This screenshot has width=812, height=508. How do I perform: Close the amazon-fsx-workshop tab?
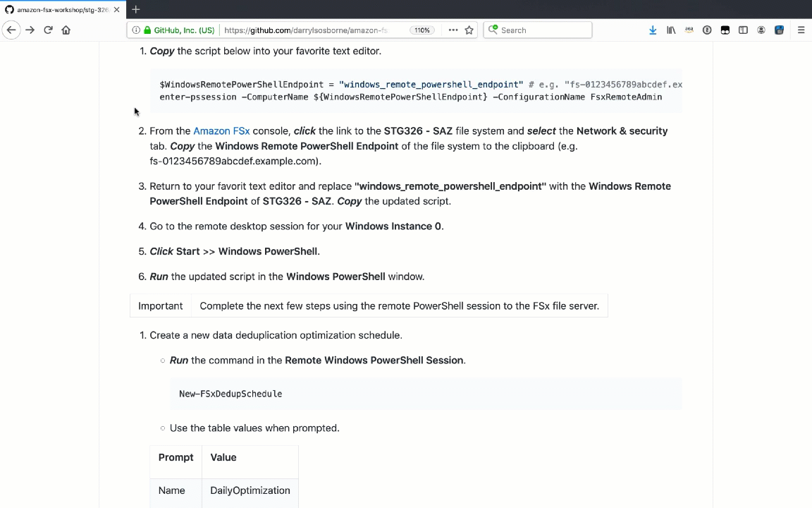[116, 9]
